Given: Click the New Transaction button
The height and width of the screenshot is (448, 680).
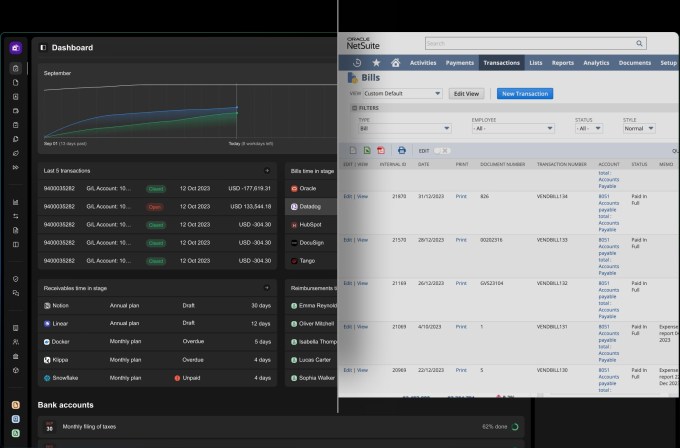Looking at the screenshot, I should click(525, 94).
